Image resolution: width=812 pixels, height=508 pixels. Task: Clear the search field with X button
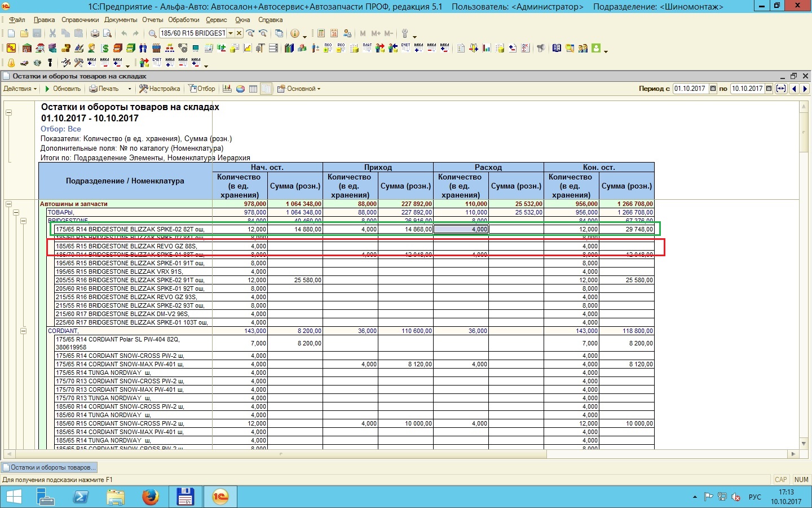239,33
